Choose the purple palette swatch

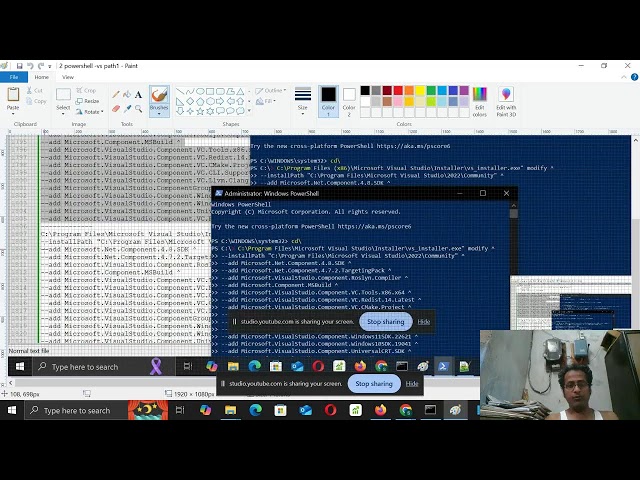point(464,91)
